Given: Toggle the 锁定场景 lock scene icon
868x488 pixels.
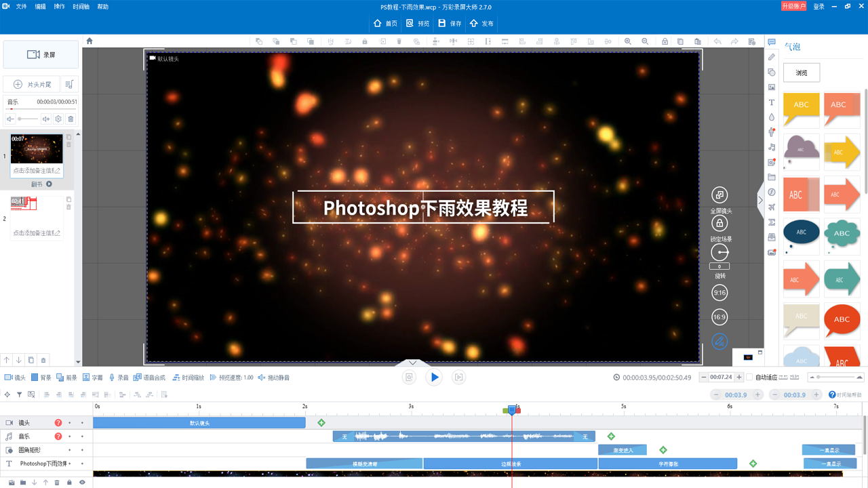Looking at the screenshot, I should tap(719, 223).
